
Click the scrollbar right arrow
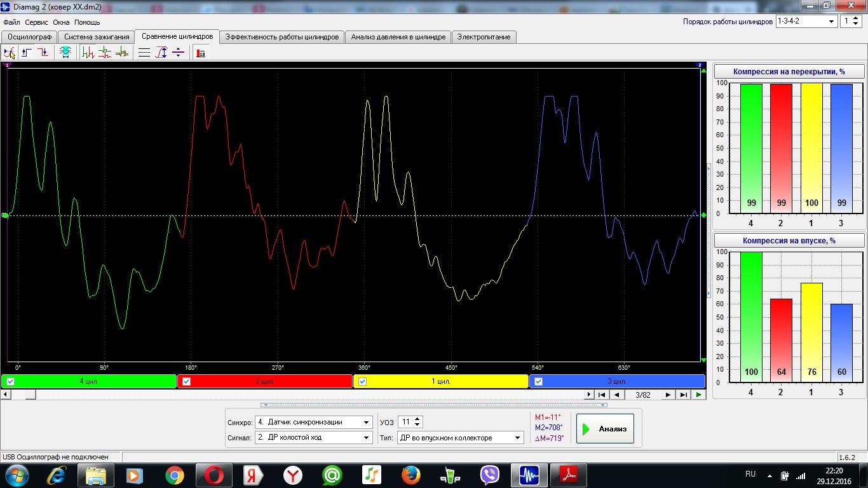pyautogui.click(x=588, y=395)
